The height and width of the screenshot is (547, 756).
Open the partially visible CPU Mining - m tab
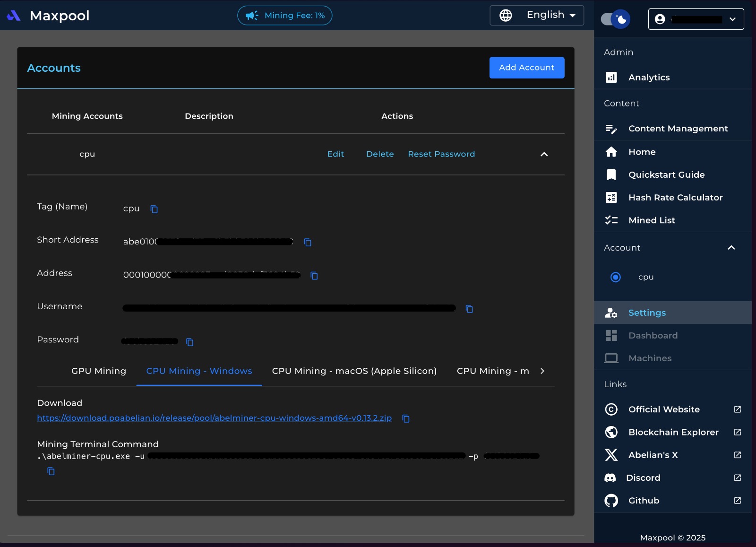[492, 371]
